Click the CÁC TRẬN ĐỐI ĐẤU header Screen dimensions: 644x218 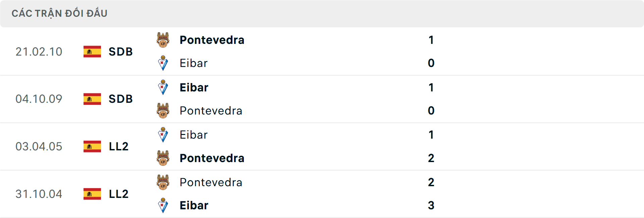[x=60, y=13]
